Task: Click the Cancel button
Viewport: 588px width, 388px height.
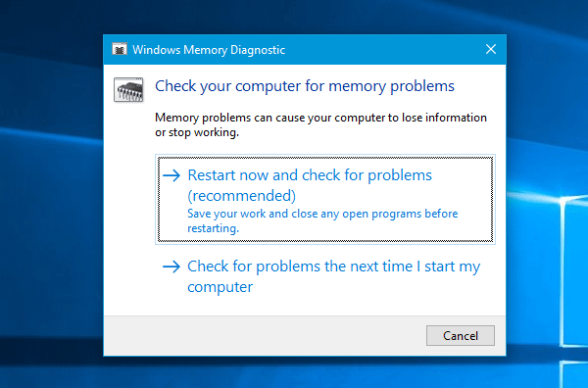Action: tap(461, 335)
